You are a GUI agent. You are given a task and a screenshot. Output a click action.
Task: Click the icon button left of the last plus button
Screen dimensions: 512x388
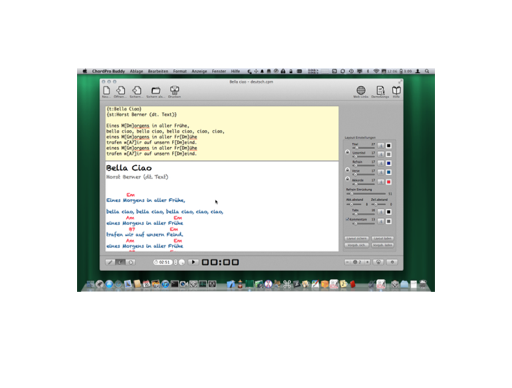pos(378,262)
